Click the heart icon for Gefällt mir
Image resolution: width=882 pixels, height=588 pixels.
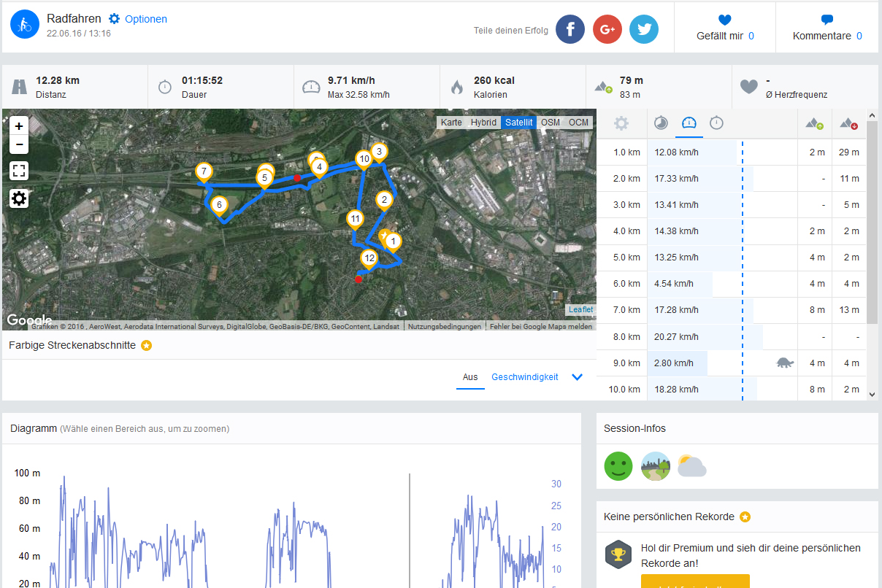[724, 20]
